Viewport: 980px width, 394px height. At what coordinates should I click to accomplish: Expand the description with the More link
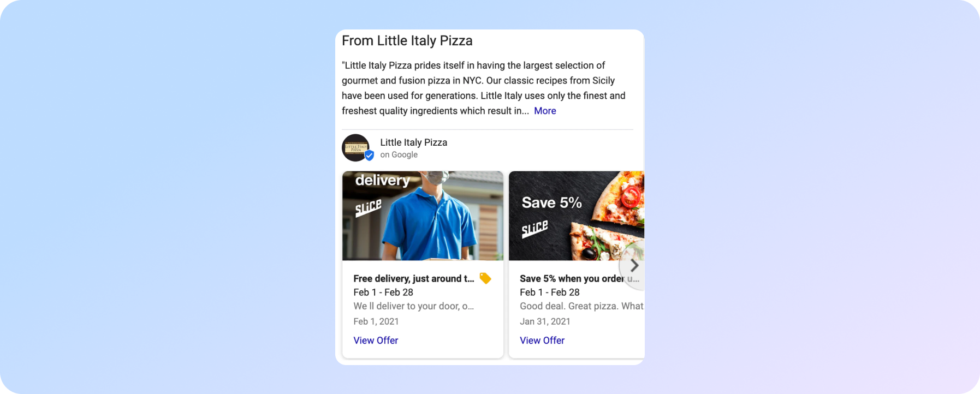(x=545, y=111)
